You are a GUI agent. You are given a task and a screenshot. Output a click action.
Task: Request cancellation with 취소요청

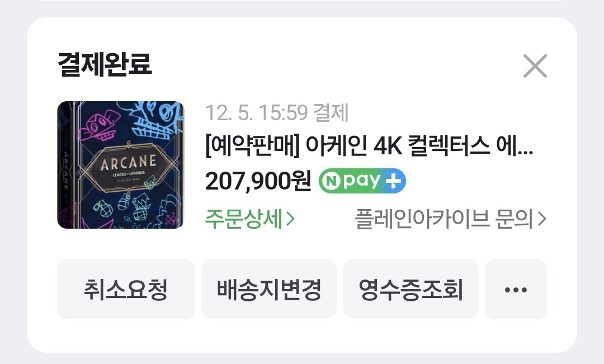tap(126, 289)
